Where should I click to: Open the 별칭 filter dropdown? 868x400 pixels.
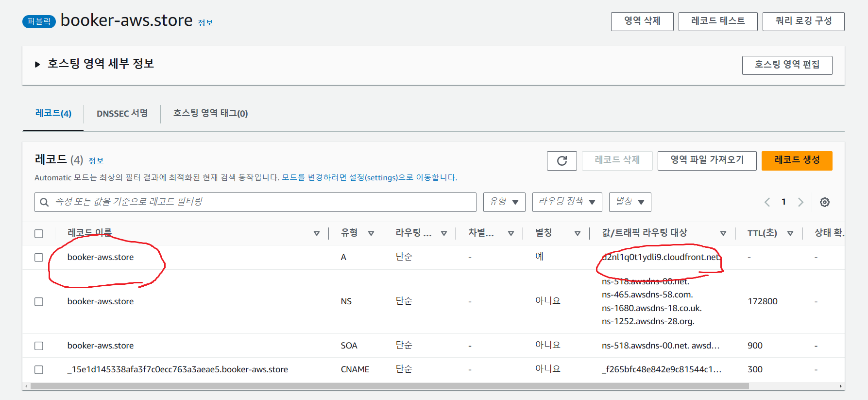point(630,202)
